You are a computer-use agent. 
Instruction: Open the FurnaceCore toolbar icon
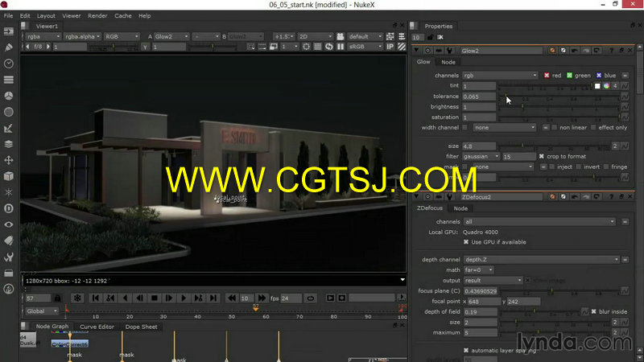coord(9,289)
